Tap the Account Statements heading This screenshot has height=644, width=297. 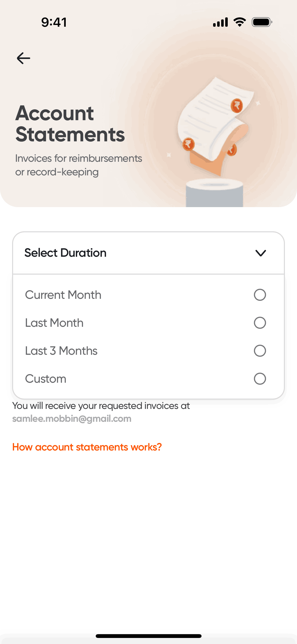[x=70, y=124]
